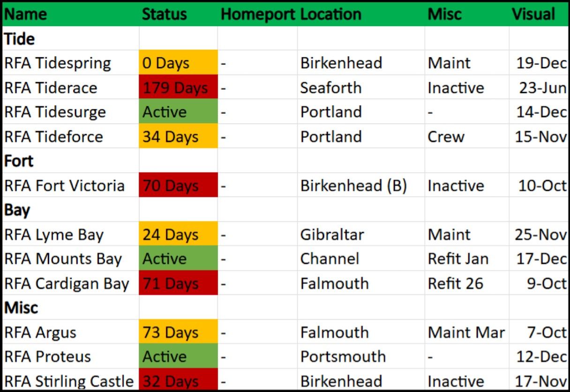Click the Portsmouth location cell
Image resolution: width=570 pixels, height=392 pixels.
pos(343,357)
